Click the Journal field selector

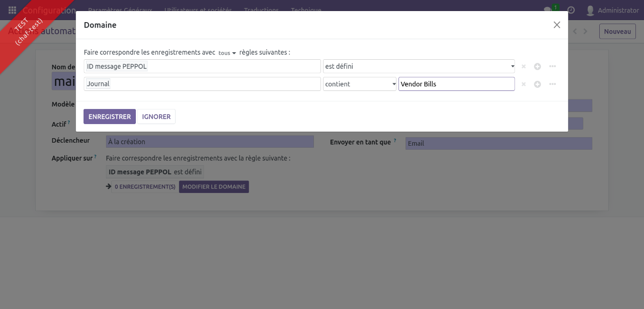202,84
